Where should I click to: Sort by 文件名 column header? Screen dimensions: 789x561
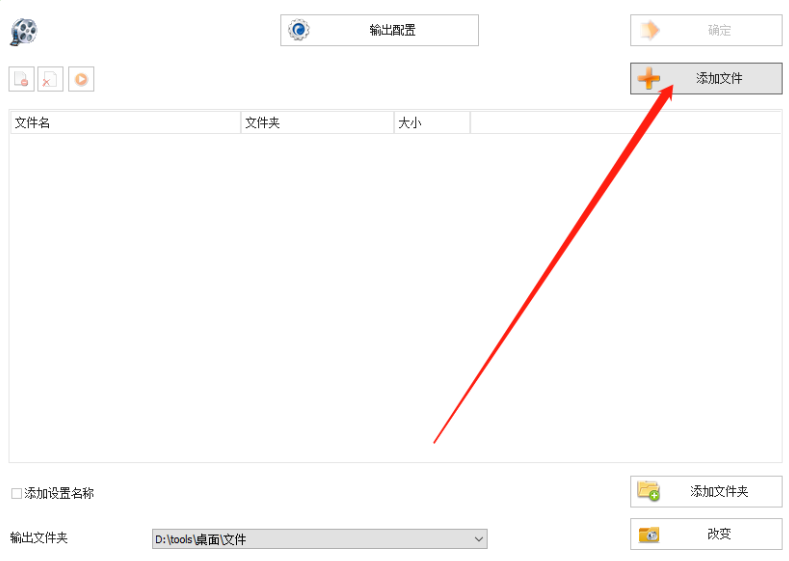pyautogui.click(x=125, y=123)
